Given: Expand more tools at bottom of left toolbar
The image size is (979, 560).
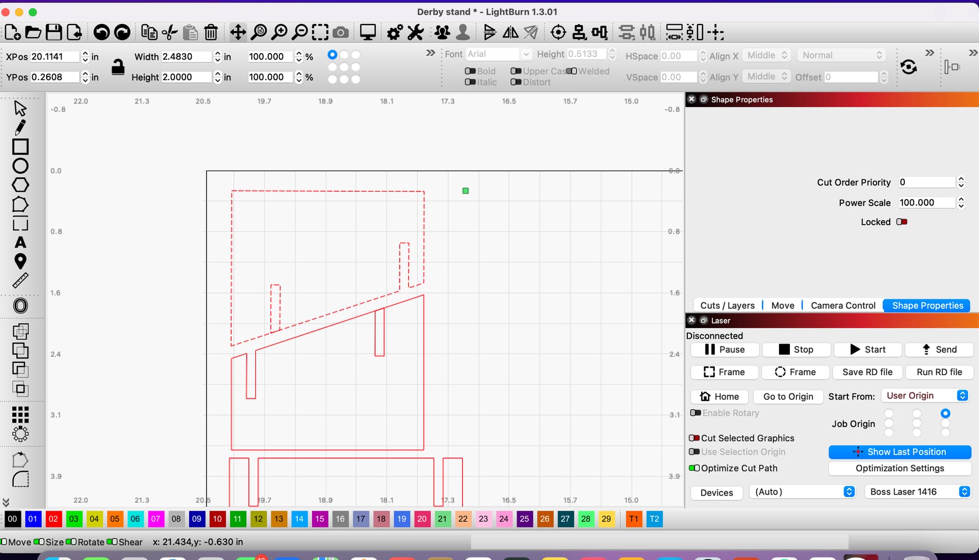Looking at the screenshot, I should [6, 502].
